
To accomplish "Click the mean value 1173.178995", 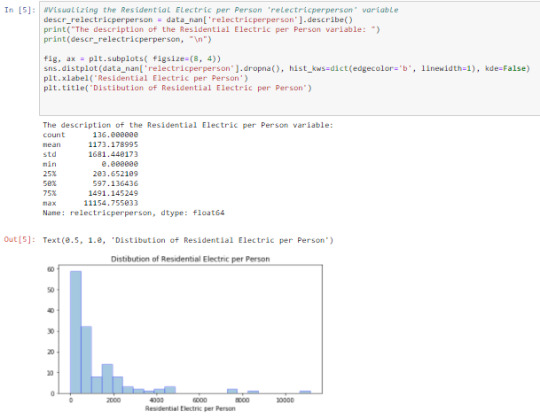I will [113, 145].
